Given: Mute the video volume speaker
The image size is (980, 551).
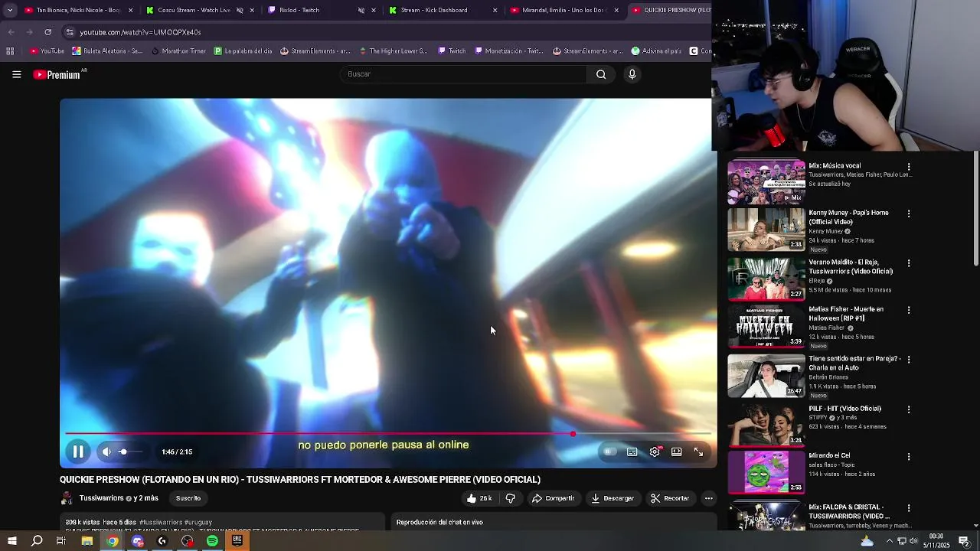Looking at the screenshot, I should (106, 452).
